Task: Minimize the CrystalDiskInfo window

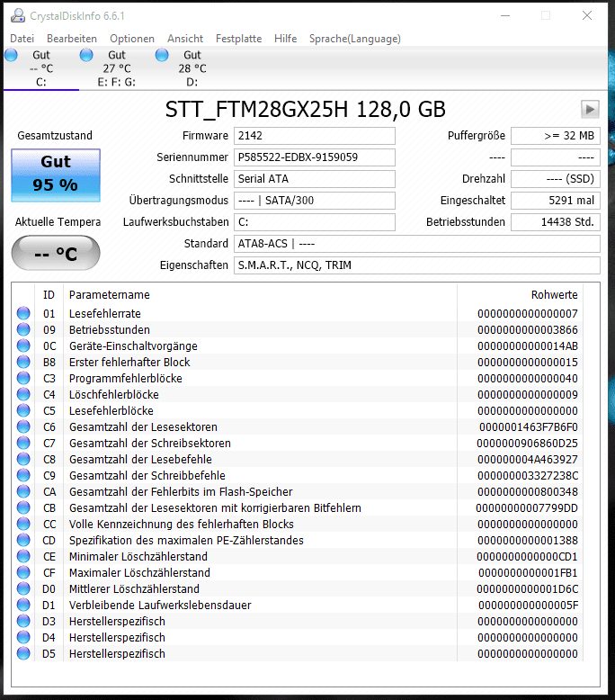Action: click(x=505, y=15)
